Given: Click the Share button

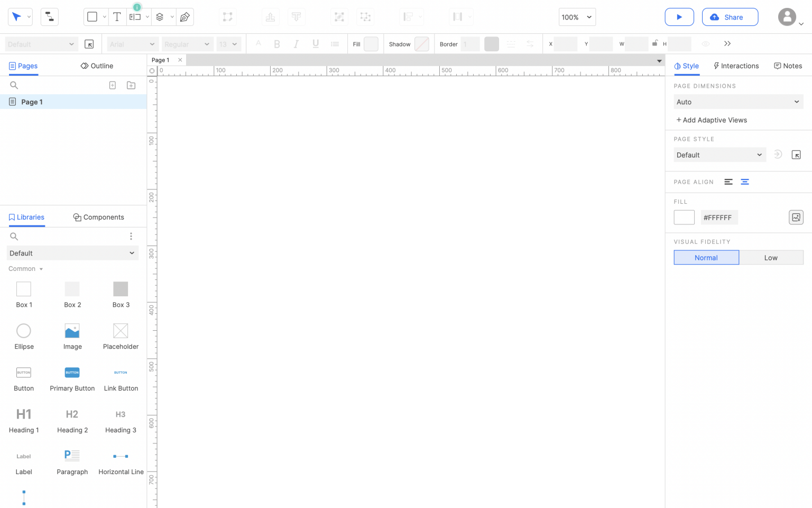Looking at the screenshot, I should tap(730, 17).
